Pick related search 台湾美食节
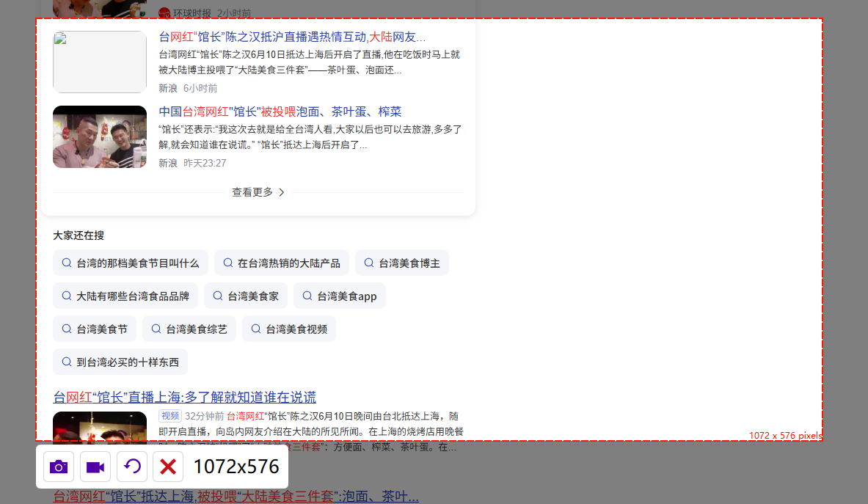This screenshot has width=868, height=504. click(95, 329)
